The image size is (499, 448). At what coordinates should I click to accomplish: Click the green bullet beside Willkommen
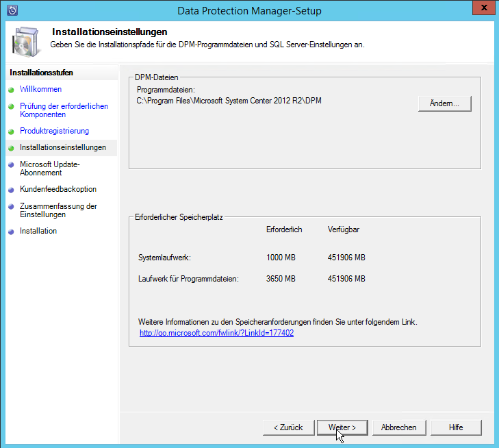pyautogui.click(x=12, y=90)
